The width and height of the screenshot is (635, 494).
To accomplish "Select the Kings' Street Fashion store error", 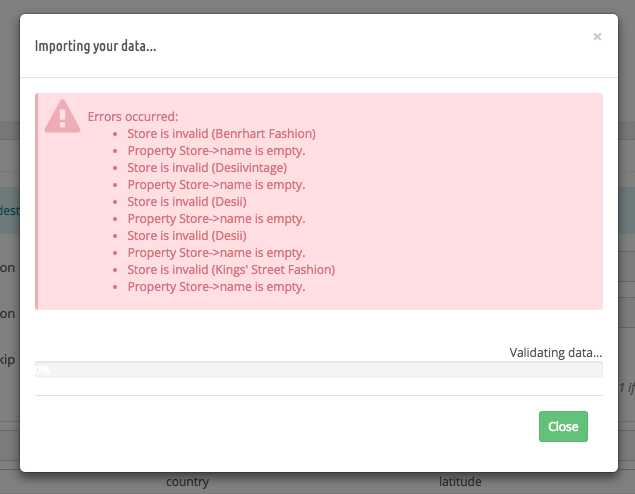I will [231, 269].
